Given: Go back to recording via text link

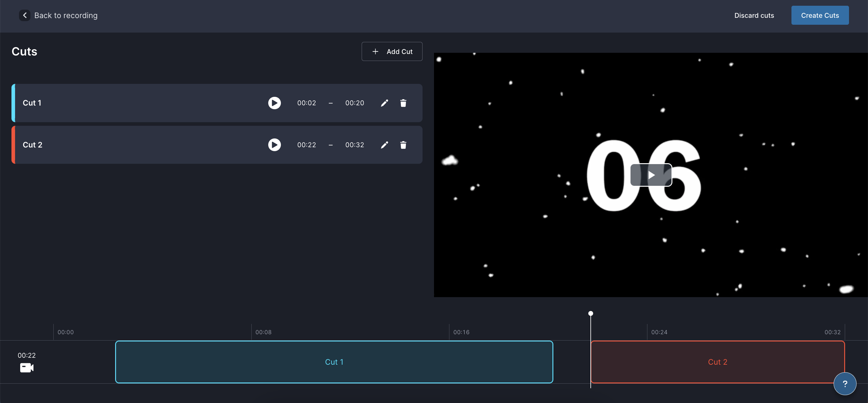Looking at the screenshot, I should coord(66,15).
